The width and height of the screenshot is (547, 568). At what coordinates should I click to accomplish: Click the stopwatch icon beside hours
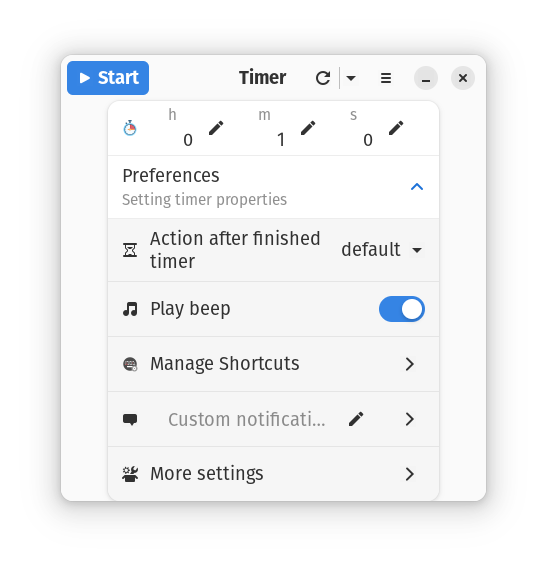pos(130,128)
